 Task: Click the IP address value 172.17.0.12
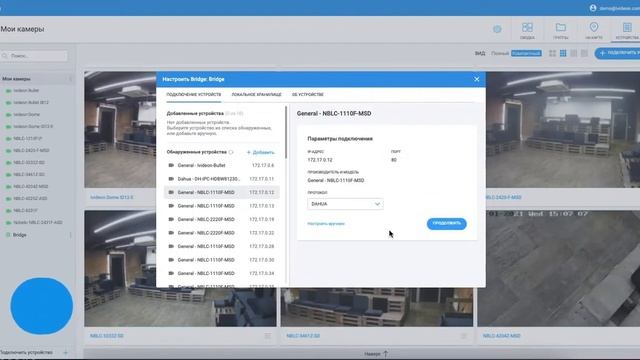point(320,160)
